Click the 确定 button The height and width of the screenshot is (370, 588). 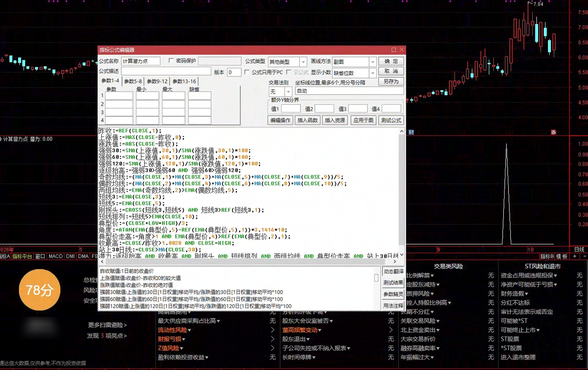pos(391,61)
